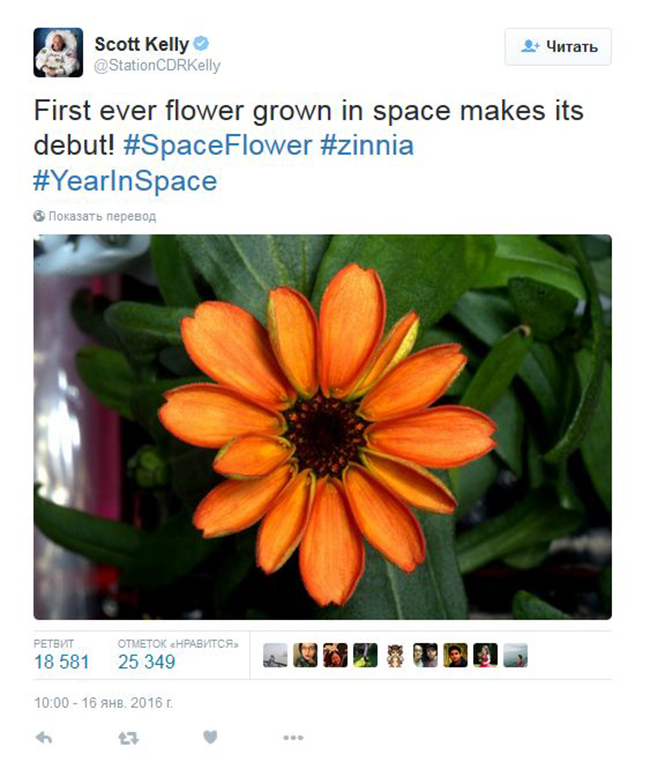The image size is (650, 777).
Task: Click the last liker avatar thumbnail
Action: pyautogui.click(x=515, y=655)
